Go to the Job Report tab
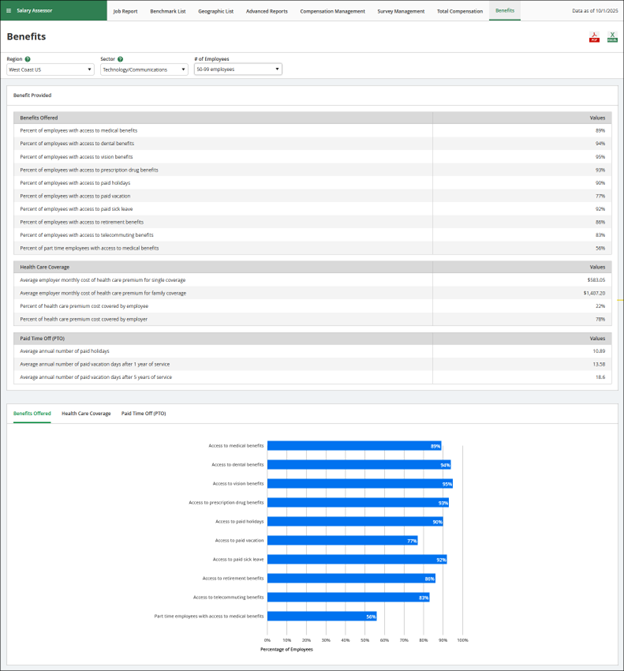624x671 pixels. pyautogui.click(x=125, y=11)
